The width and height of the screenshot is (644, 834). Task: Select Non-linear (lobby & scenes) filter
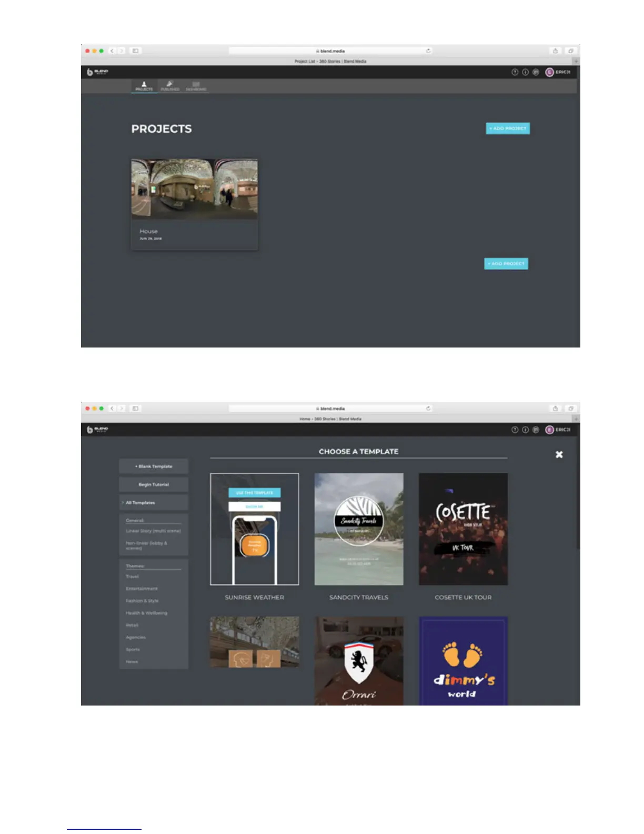[147, 545]
